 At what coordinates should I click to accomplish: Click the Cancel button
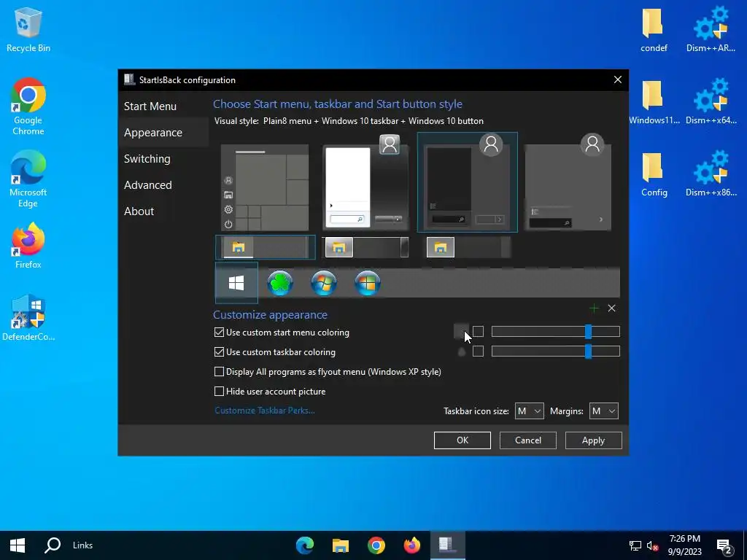528,440
